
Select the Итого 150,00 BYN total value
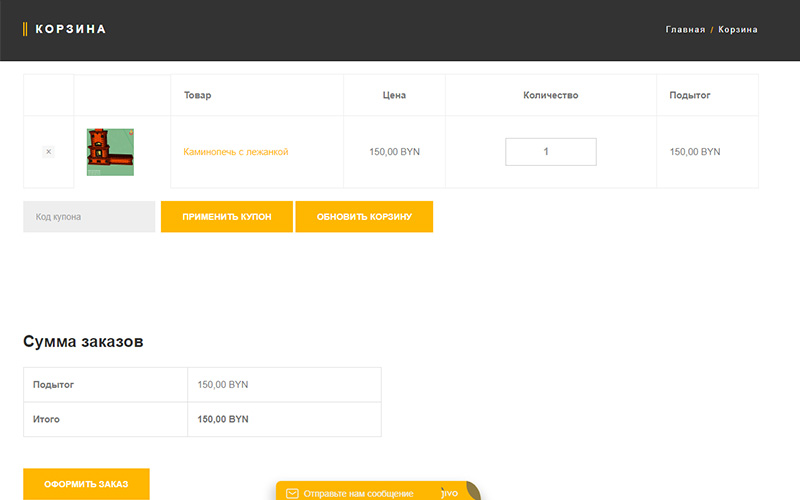click(223, 419)
